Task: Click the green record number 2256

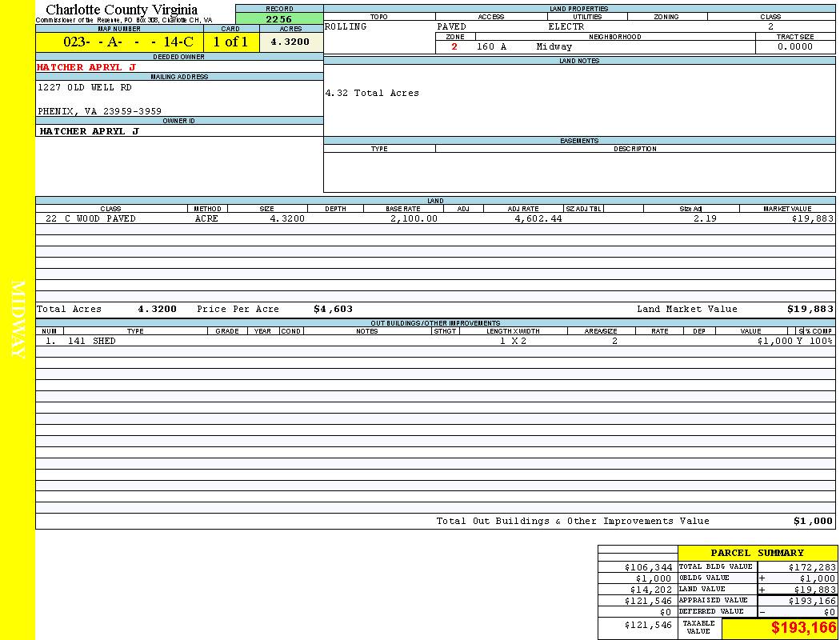Action: [x=279, y=19]
